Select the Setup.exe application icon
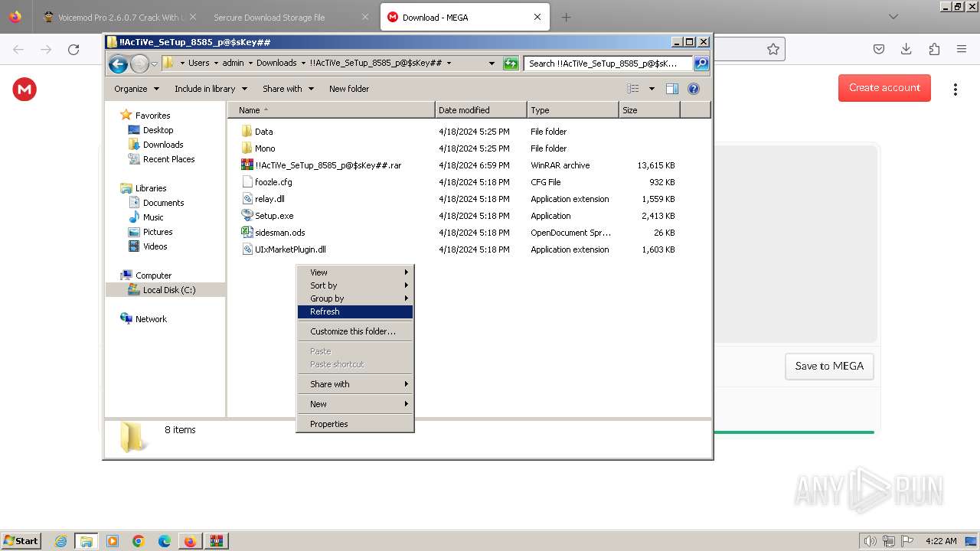This screenshot has height=551, width=980. [247, 216]
